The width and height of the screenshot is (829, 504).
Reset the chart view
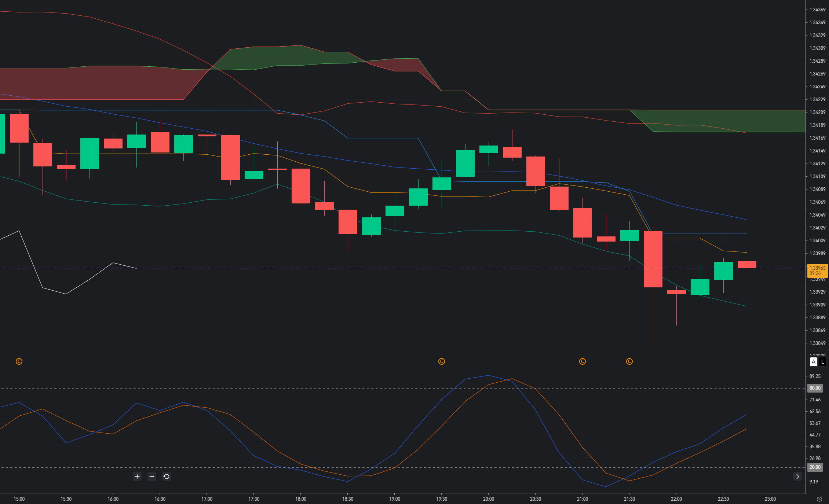(167, 477)
